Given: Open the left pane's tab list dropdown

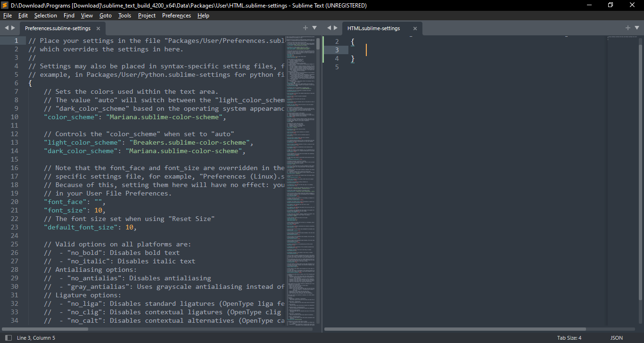Looking at the screenshot, I should pyautogui.click(x=314, y=28).
